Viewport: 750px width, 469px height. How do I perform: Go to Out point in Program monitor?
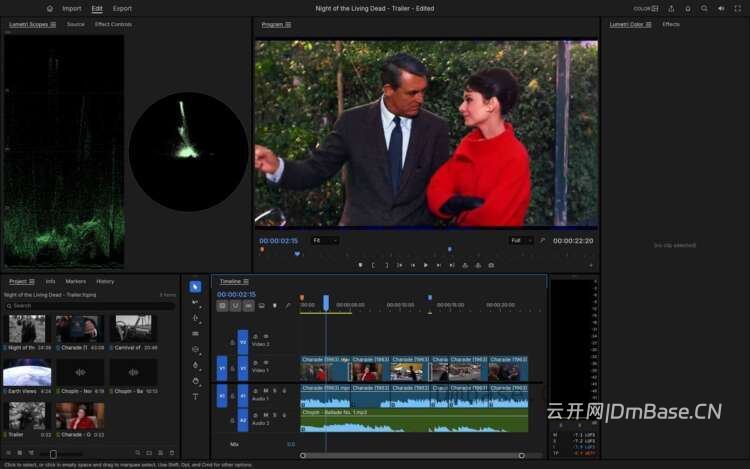(x=452, y=265)
